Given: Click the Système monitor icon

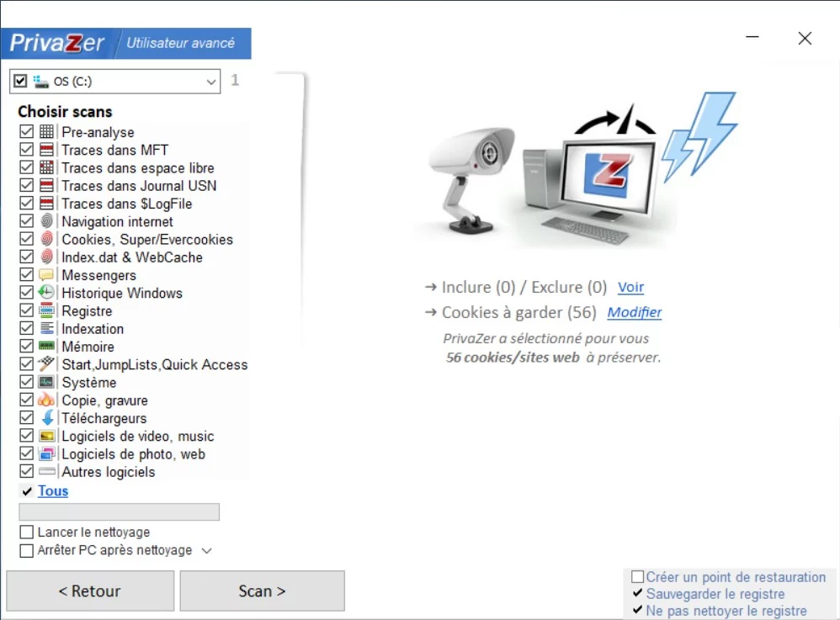Looking at the screenshot, I should [x=46, y=382].
